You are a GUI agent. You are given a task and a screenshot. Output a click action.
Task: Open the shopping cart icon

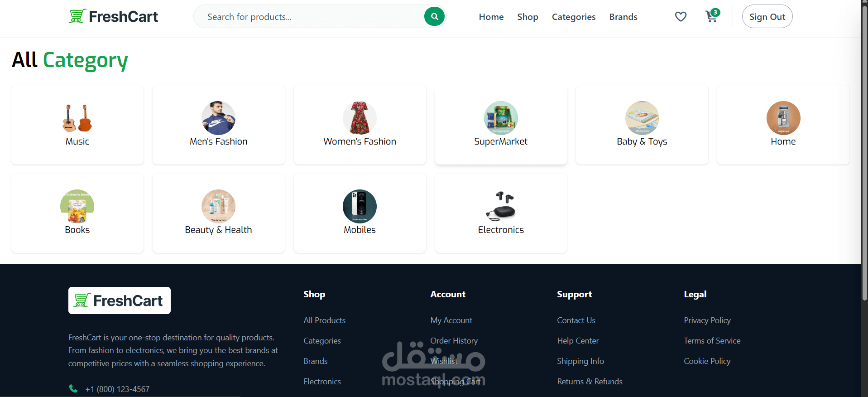coord(712,16)
